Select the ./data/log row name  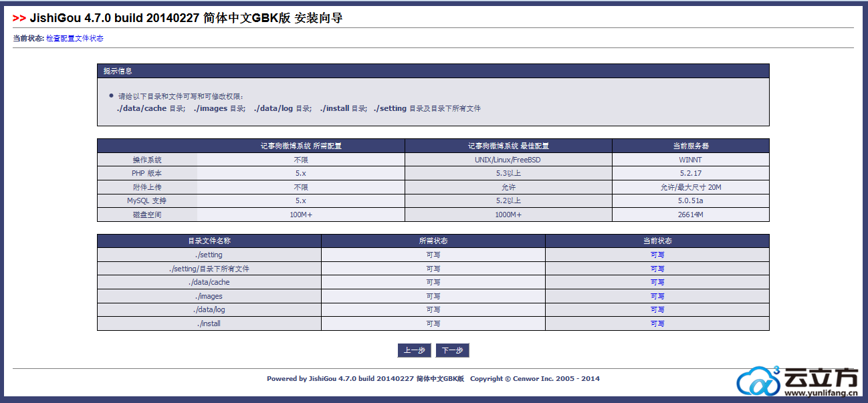[x=209, y=309]
